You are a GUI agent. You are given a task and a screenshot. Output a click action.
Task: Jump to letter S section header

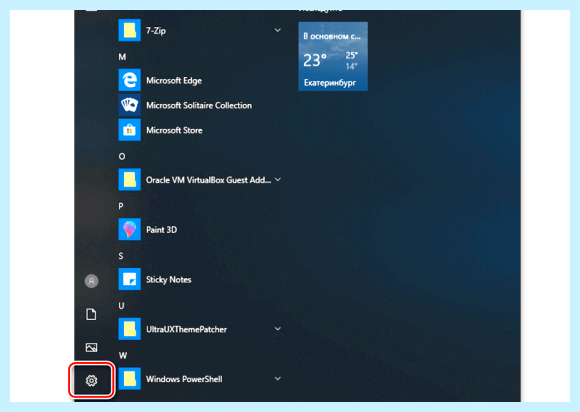[121, 256]
